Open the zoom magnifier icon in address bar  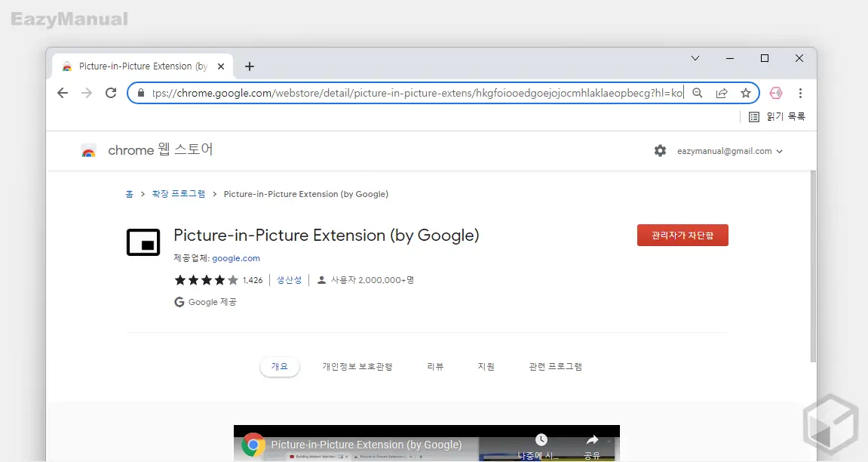[x=698, y=93]
